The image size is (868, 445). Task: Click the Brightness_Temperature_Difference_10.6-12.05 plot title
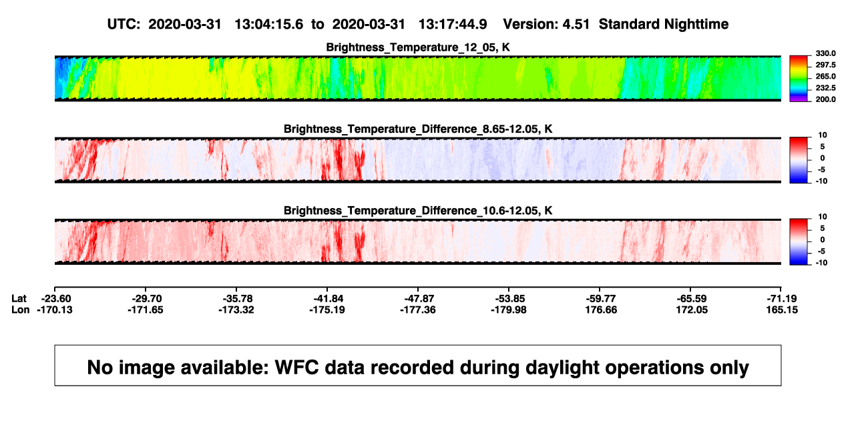tap(418, 211)
